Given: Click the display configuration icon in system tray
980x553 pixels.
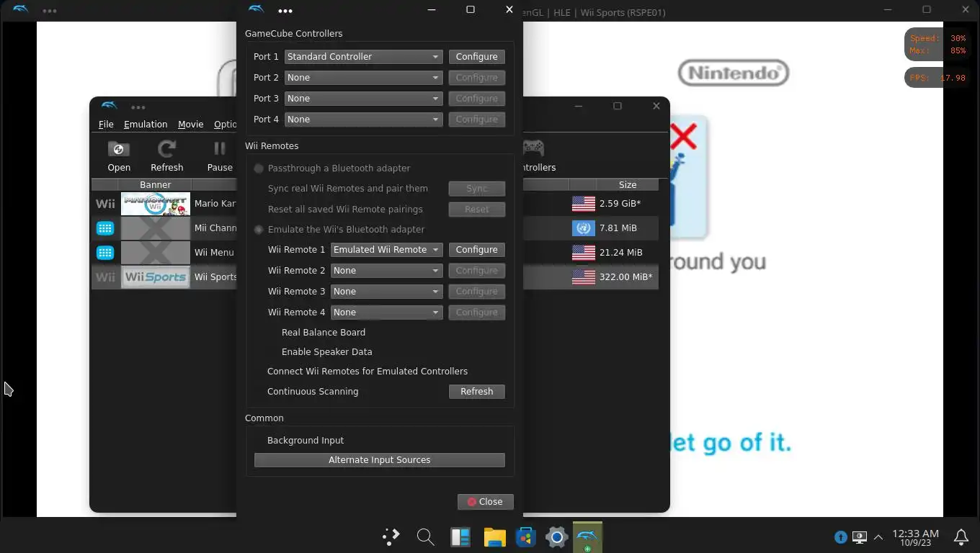Looking at the screenshot, I should click(859, 537).
